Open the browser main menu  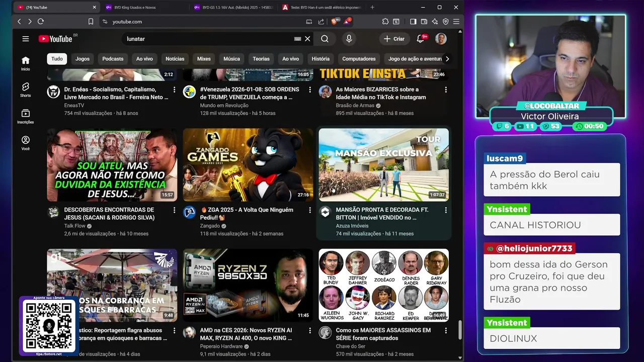coord(456,22)
